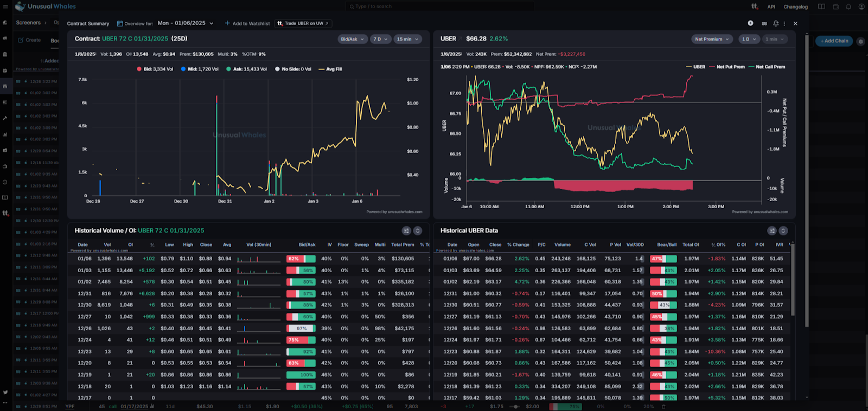The image size is (868, 411).
Task: Click the Create button behind modal
Action: tap(29, 40)
